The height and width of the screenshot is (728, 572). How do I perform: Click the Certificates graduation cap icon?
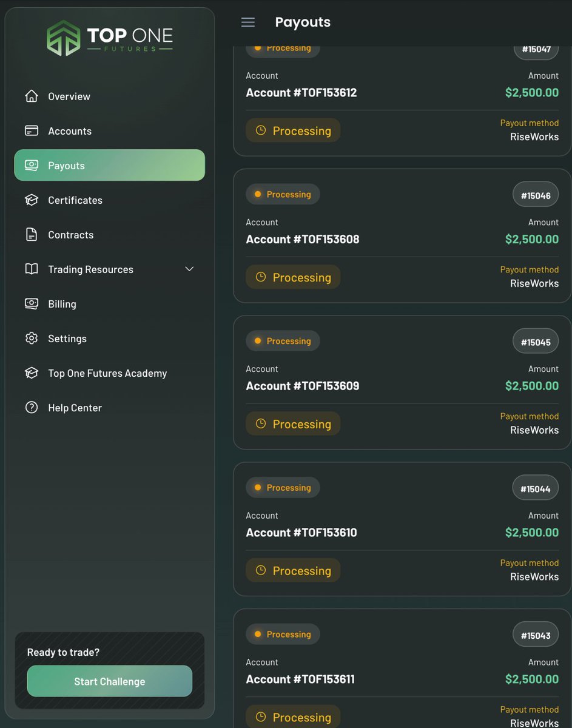click(32, 200)
